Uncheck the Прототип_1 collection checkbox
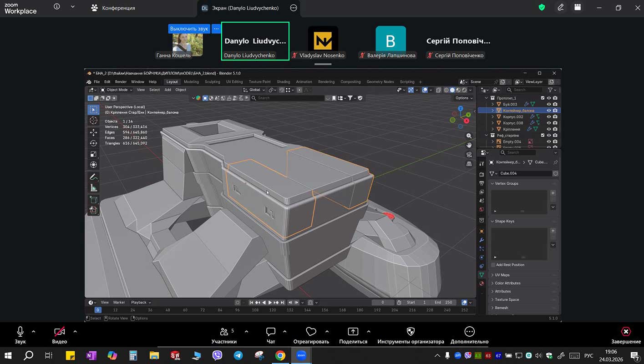The height and width of the screenshot is (364, 644). tap(543, 98)
